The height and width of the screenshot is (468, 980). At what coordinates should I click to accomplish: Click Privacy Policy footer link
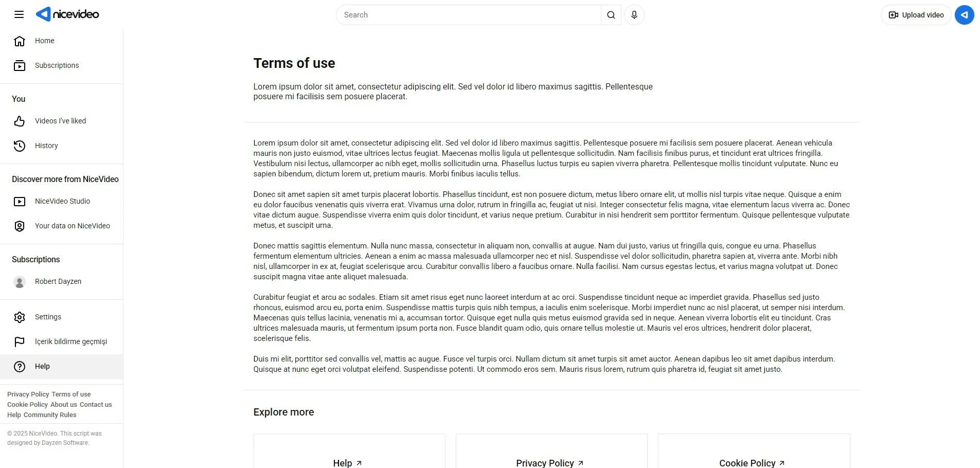[28, 394]
